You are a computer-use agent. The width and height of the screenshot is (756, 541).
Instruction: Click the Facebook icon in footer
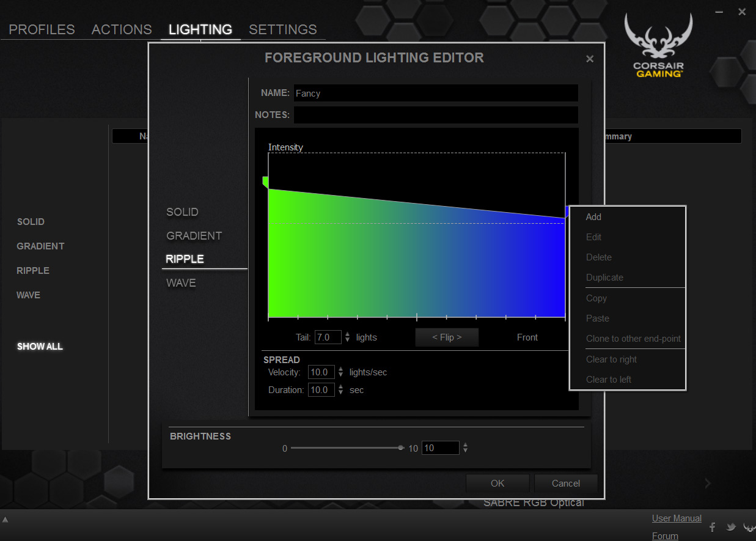tap(713, 527)
